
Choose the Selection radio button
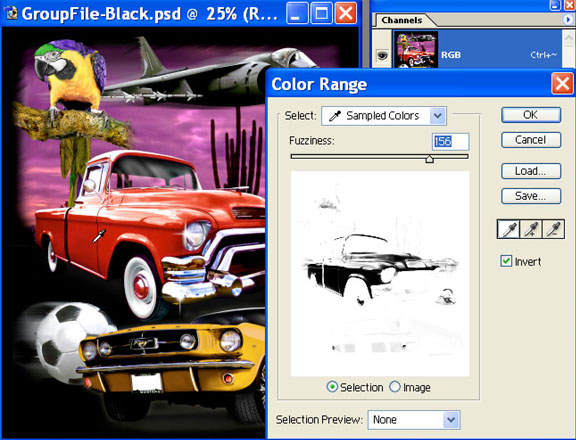point(332,387)
